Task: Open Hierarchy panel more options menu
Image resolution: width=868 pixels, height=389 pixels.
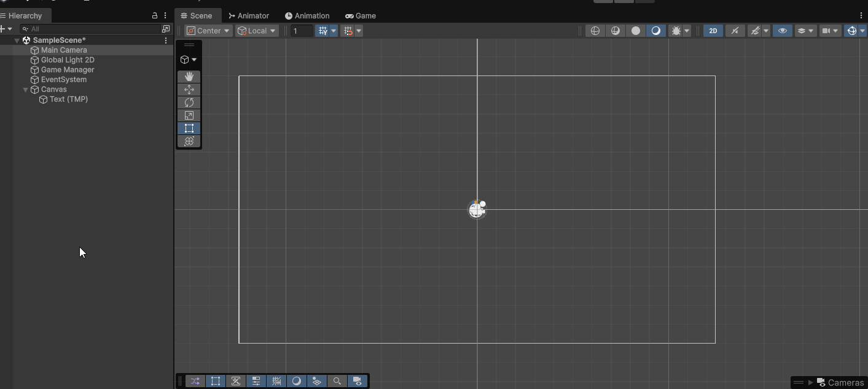Action: pos(165,15)
